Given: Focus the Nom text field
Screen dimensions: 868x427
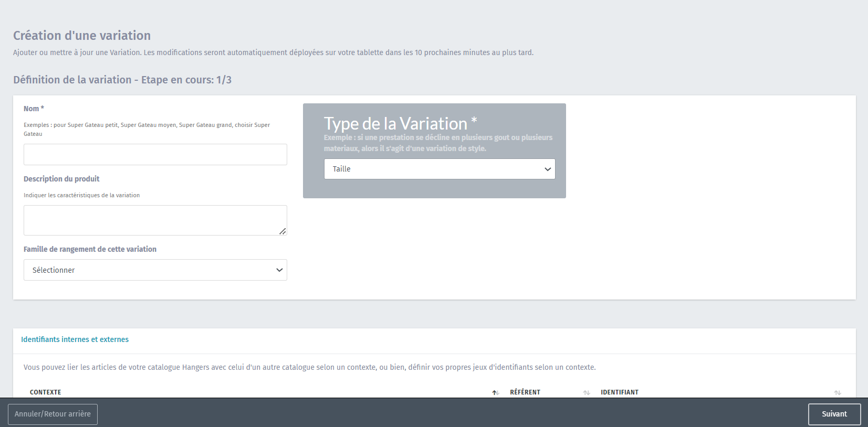Looking at the screenshot, I should point(155,155).
